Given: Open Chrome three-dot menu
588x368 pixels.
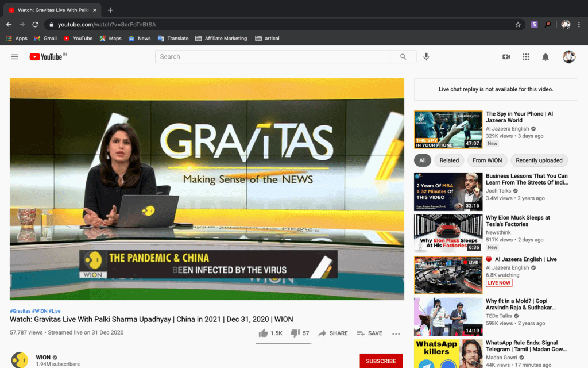Looking at the screenshot, I should click(x=579, y=24).
